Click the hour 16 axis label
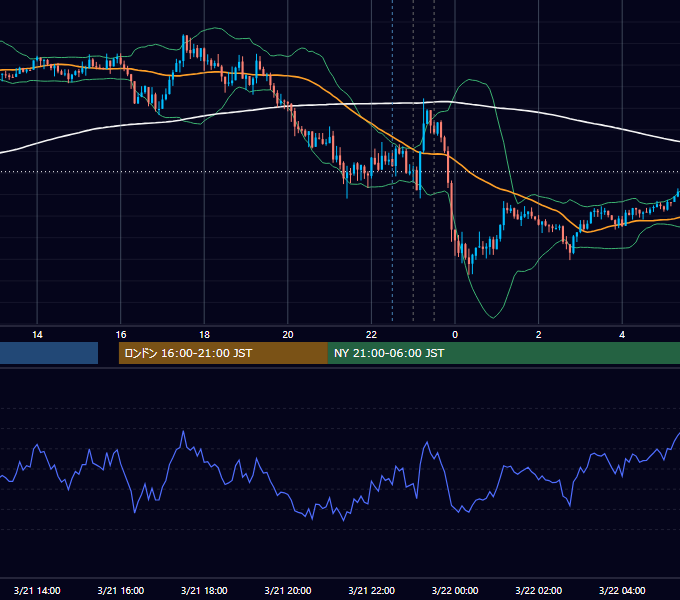 (x=121, y=335)
